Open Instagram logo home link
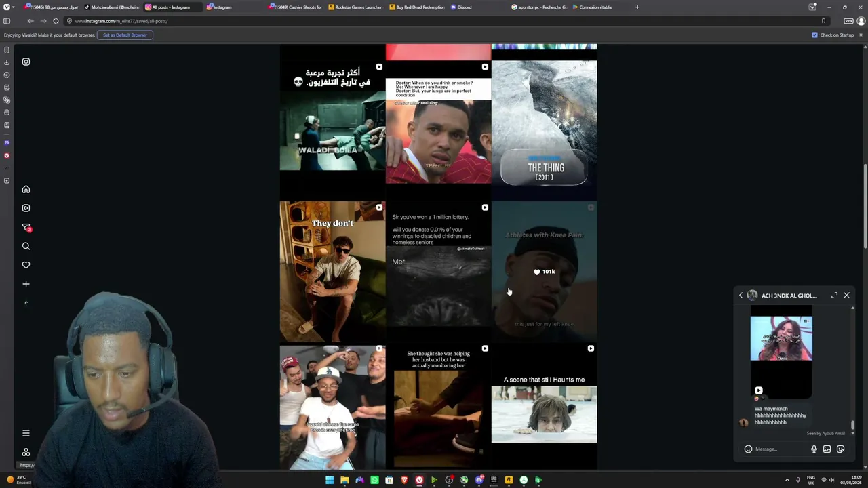Screen dimensions: 868x488 click(x=26, y=62)
